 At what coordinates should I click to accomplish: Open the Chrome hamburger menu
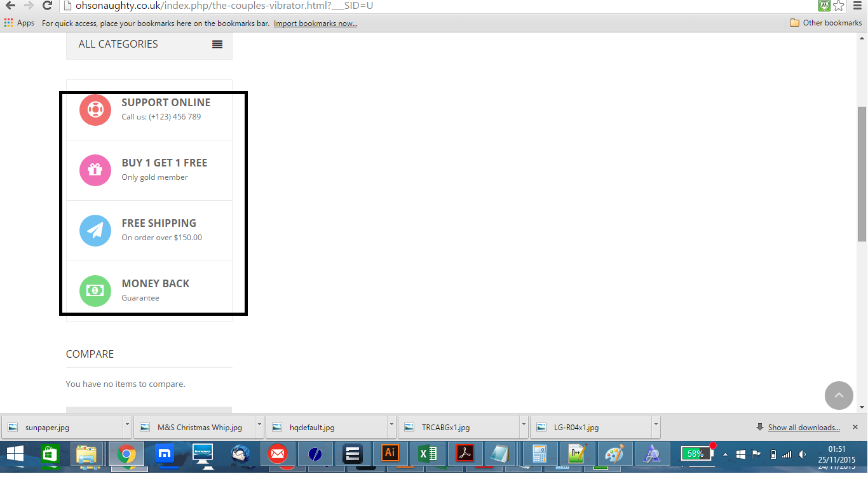(x=857, y=6)
